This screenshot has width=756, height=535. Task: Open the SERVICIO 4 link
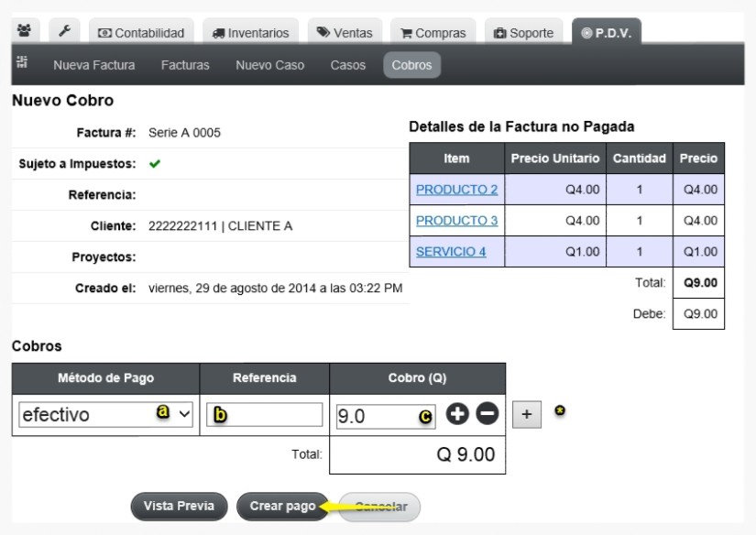coord(451,252)
